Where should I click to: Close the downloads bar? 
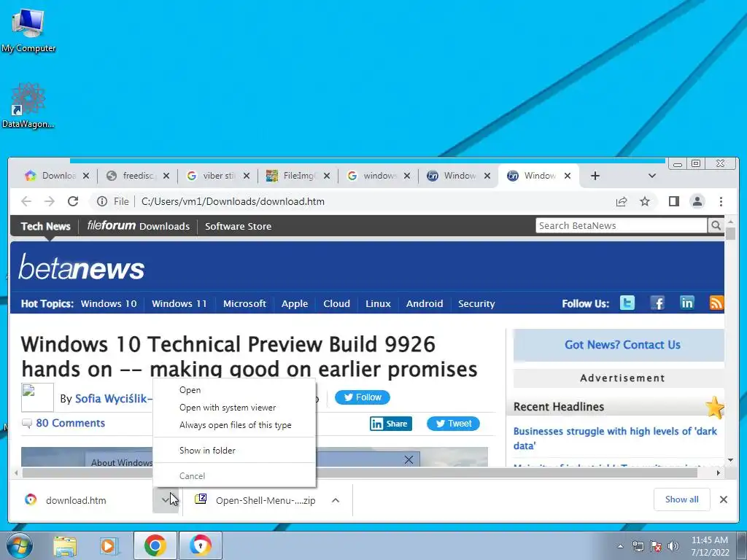pyautogui.click(x=723, y=499)
